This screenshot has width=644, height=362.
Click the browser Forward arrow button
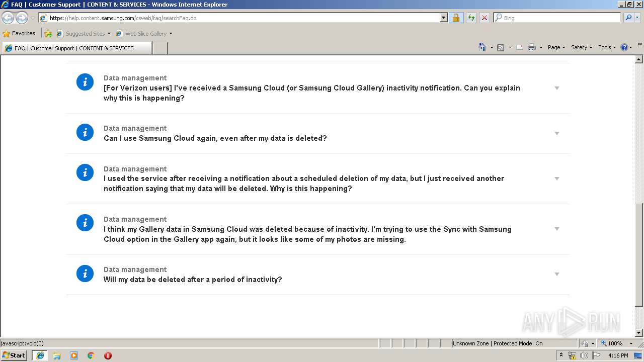[x=22, y=18]
